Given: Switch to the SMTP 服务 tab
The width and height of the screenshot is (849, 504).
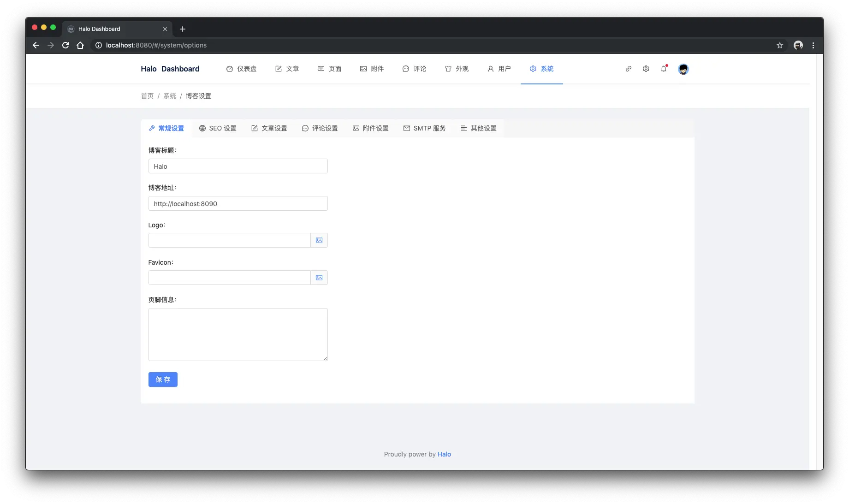Looking at the screenshot, I should pyautogui.click(x=424, y=128).
